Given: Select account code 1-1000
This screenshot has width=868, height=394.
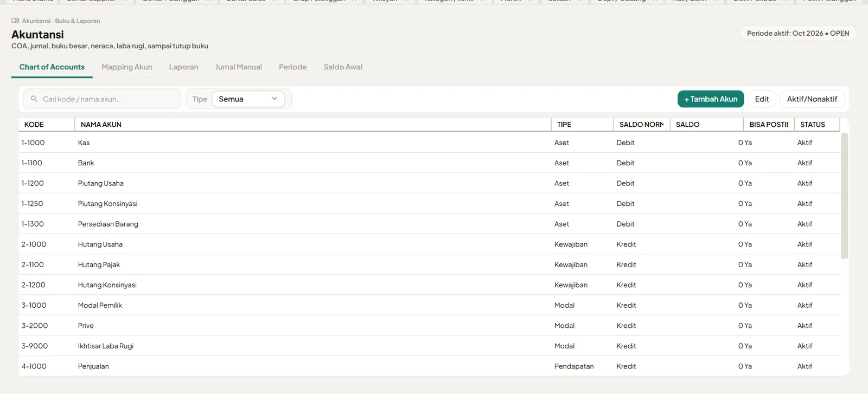Looking at the screenshot, I should [33, 143].
